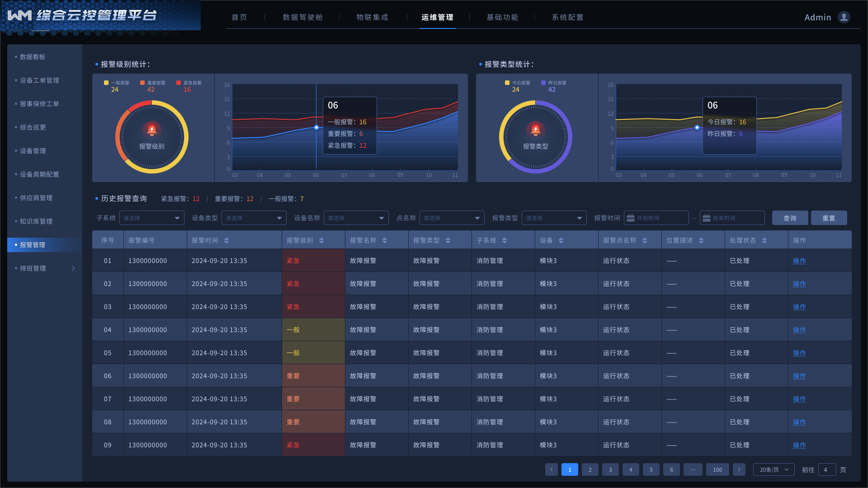Go to previous page with left arrow
This screenshot has width=868, height=488.
(551, 470)
